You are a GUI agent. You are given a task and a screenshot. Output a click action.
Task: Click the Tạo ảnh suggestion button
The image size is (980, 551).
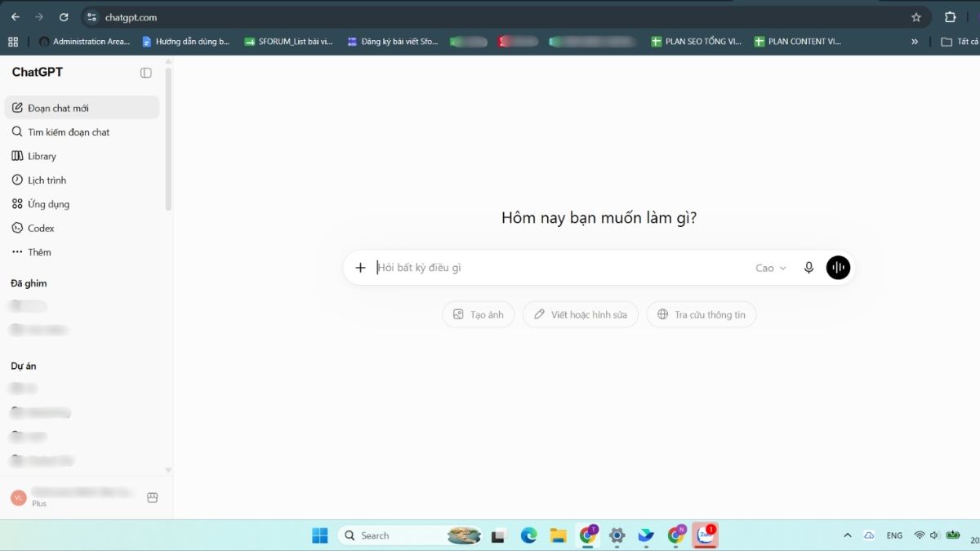point(479,314)
